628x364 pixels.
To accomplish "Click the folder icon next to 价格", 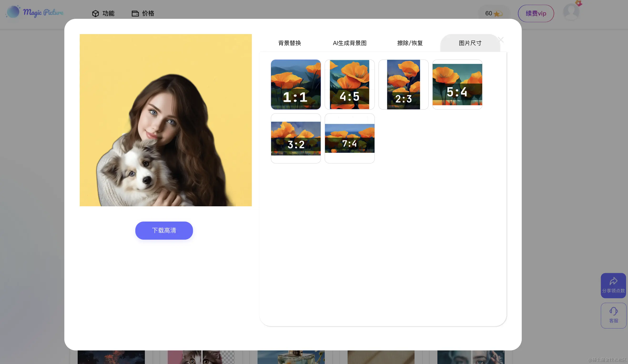I will coord(135,13).
